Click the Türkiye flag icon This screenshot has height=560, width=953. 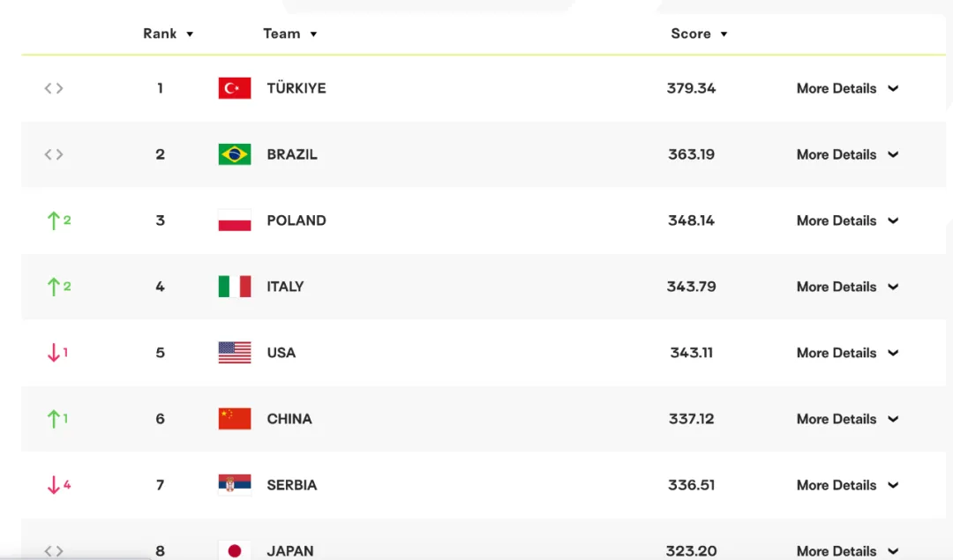click(x=235, y=88)
